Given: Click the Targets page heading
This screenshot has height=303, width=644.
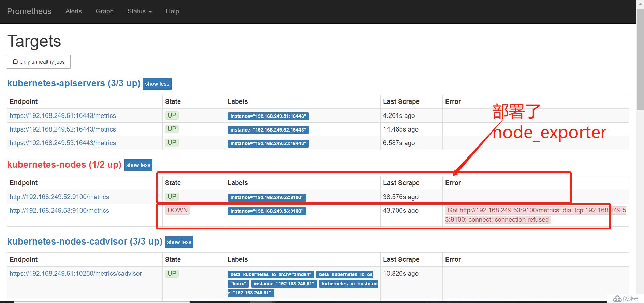Looking at the screenshot, I should (34, 41).
